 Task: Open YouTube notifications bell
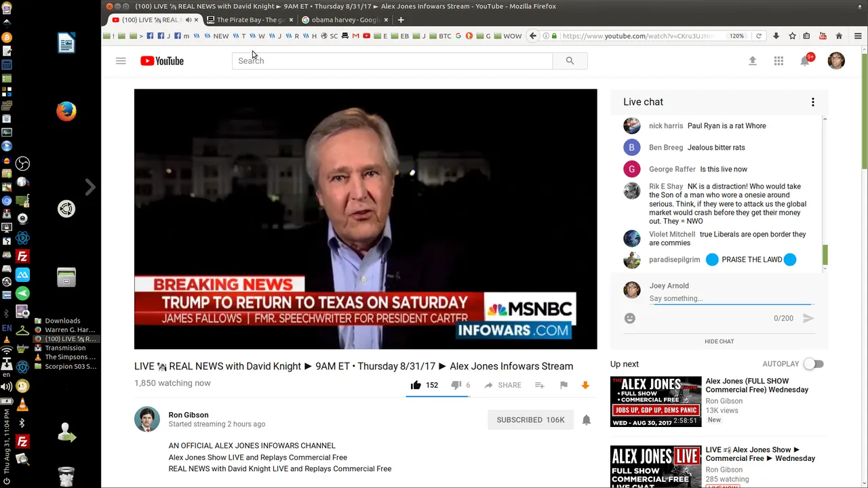(x=806, y=60)
